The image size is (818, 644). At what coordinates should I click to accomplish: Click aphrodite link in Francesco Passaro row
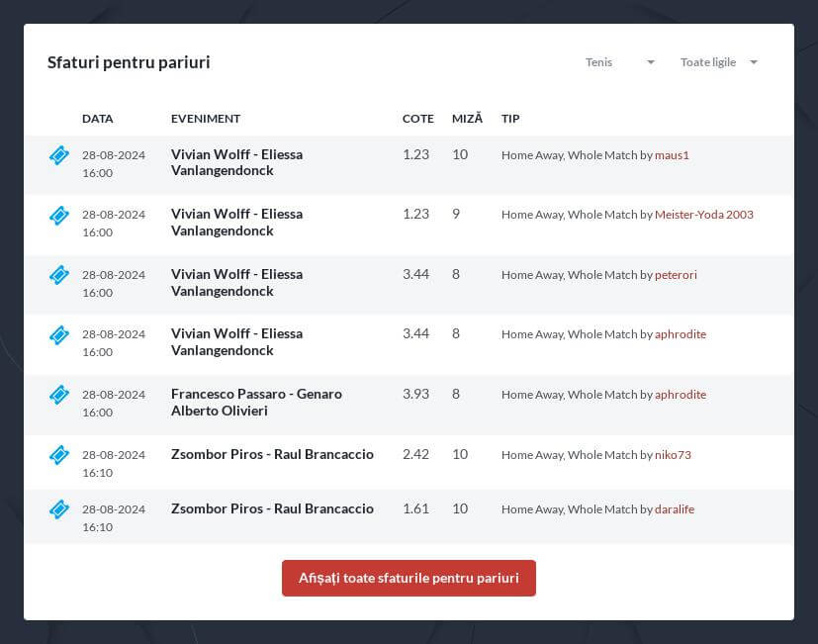click(x=681, y=395)
